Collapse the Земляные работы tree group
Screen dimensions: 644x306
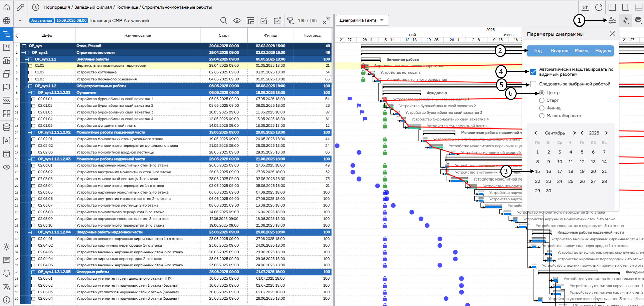click(27, 59)
